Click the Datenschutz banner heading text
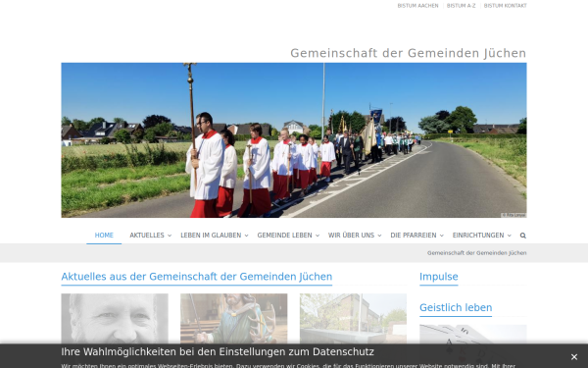Viewport: 588px width, 368px height. tap(218, 352)
